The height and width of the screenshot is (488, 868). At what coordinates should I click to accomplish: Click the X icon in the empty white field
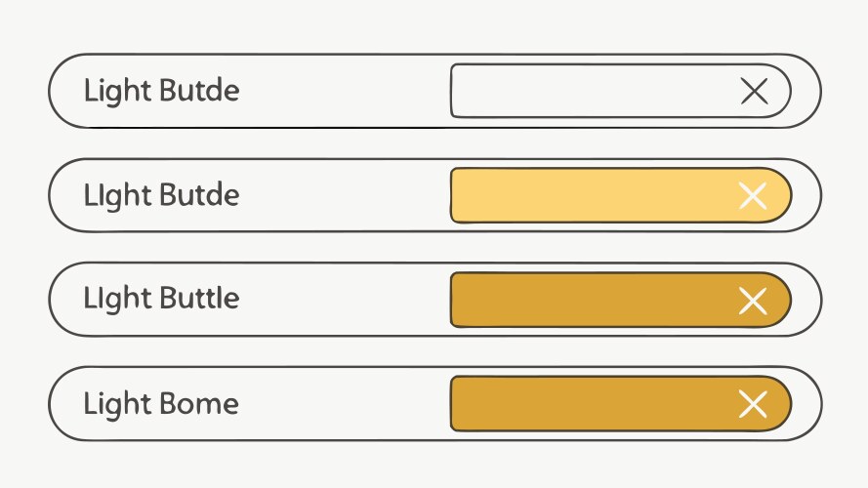point(754,92)
